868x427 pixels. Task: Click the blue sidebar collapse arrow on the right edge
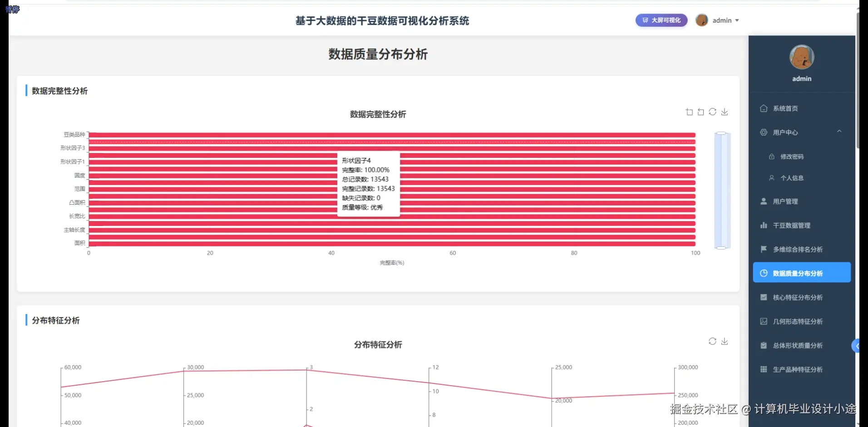pyautogui.click(x=856, y=345)
